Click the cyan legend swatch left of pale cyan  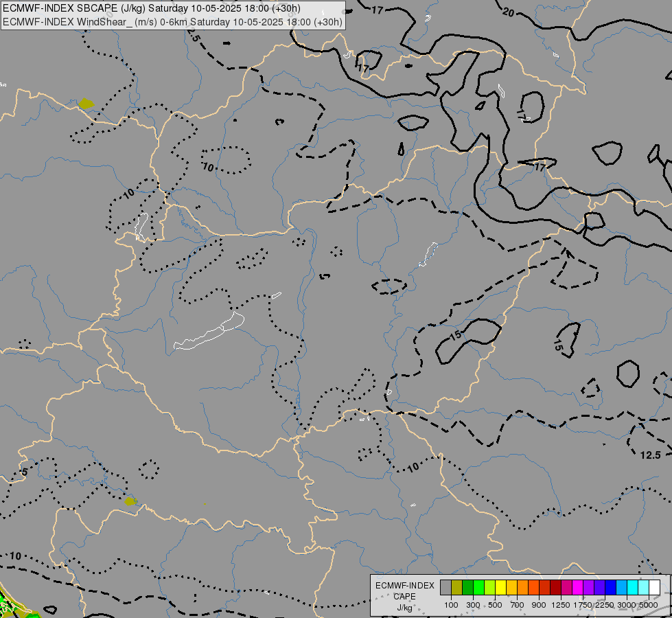point(633,588)
